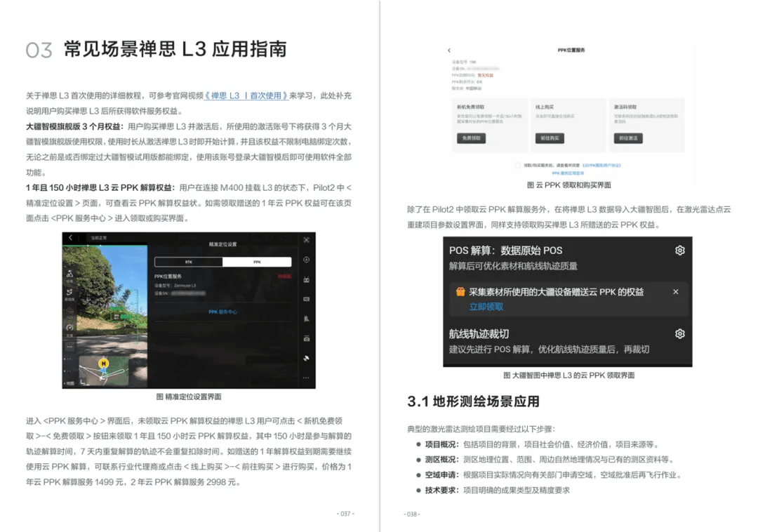Click the 图 精准定位设置界面 caption
The width and height of the screenshot is (758, 532).
point(189,397)
